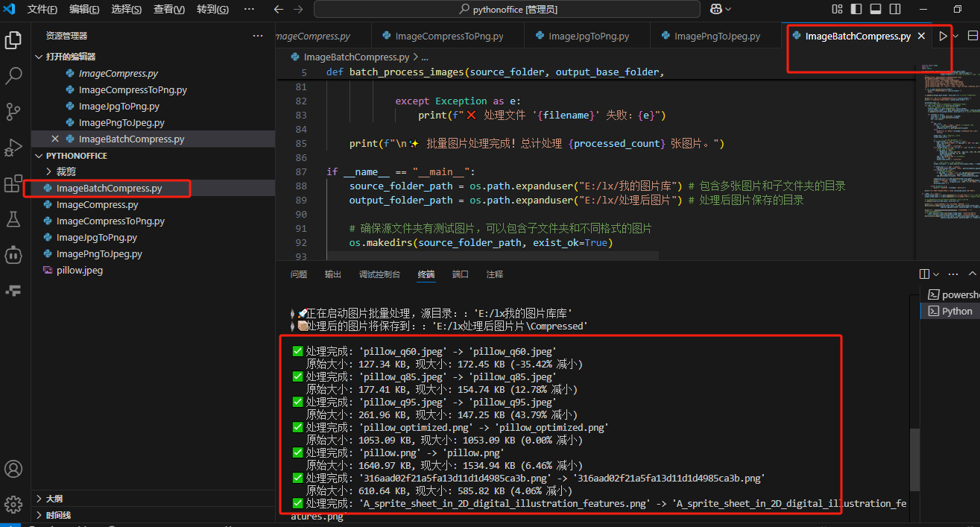Image resolution: width=980 pixels, height=527 pixels.
Task: Click the Copilot icon in the title bar
Action: click(716, 9)
